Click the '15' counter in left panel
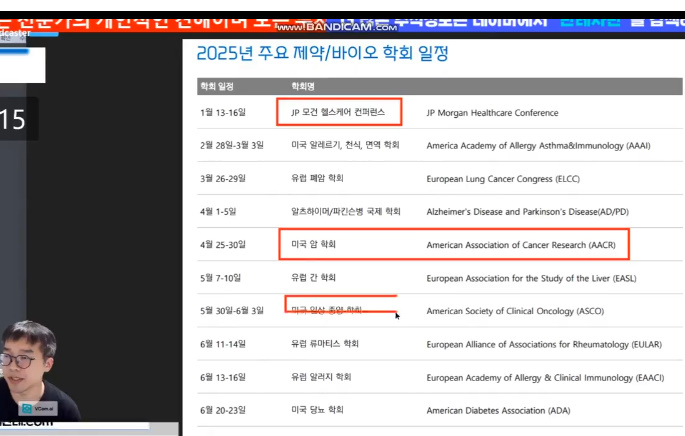The width and height of the screenshot is (685, 436). pyautogui.click(x=12, y=119)
